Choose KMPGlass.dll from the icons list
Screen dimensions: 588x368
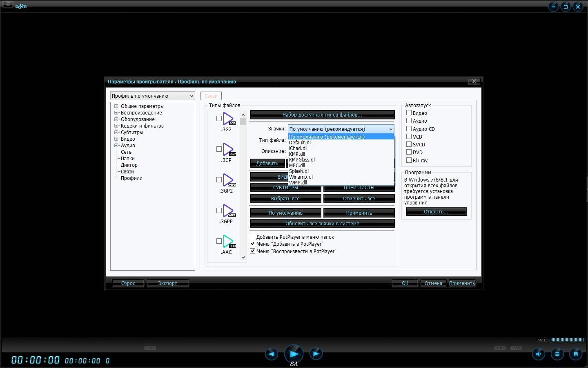click(x=341, y=160)
